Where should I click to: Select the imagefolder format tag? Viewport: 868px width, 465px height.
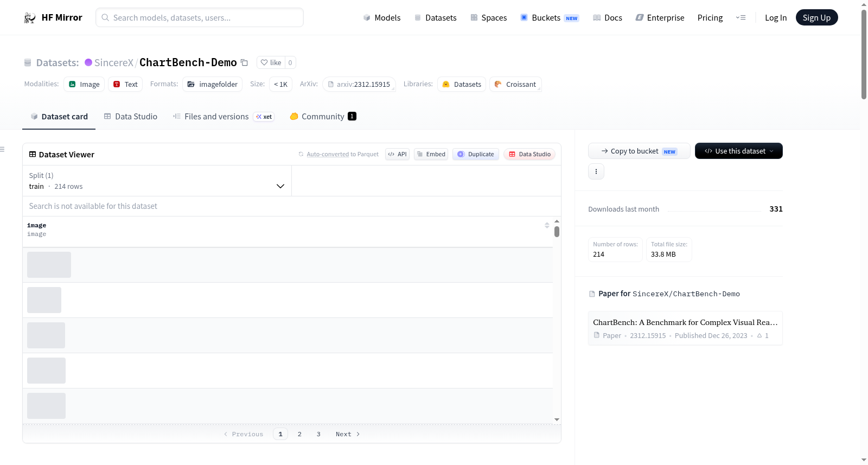(x=213, y=84)
